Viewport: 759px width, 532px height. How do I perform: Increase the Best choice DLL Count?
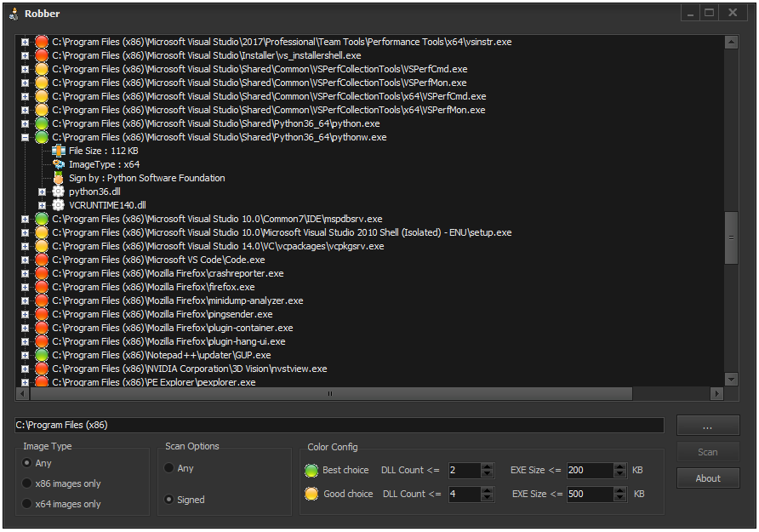click(488, 466)
